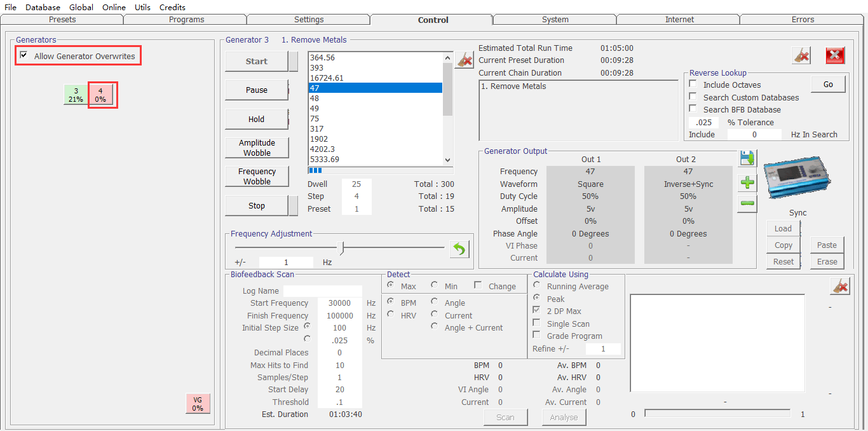Uncheck Allow Generator Overwrites

coord(24,56)
